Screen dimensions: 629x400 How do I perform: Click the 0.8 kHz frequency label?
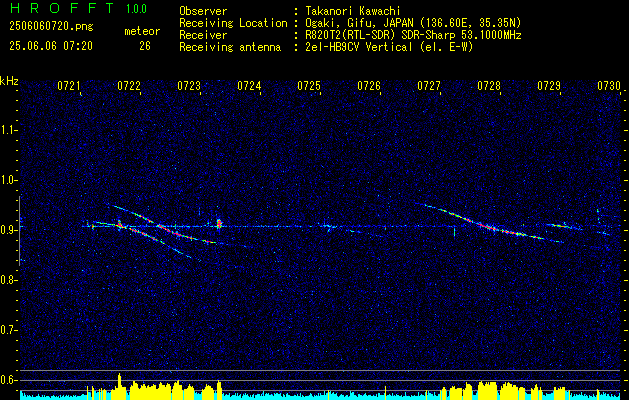click(x=8, y=280)
